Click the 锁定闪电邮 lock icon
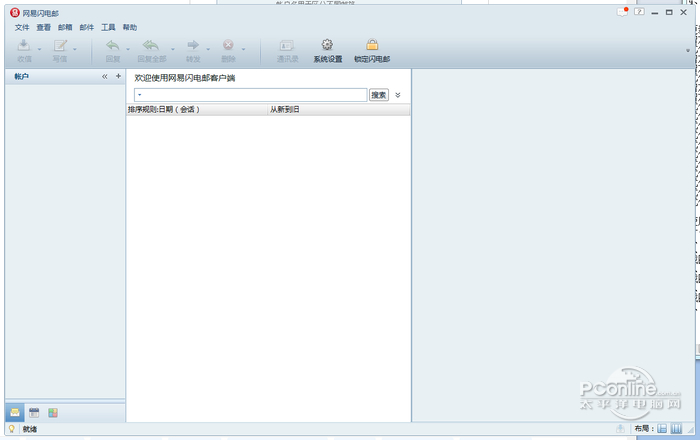The image size is (700, 440). [372, 45]
